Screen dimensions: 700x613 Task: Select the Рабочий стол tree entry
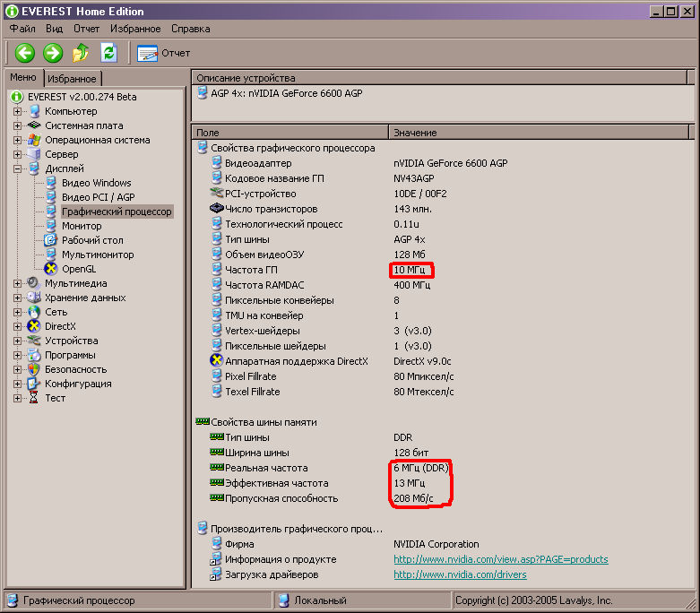click(x=92, y=240)
